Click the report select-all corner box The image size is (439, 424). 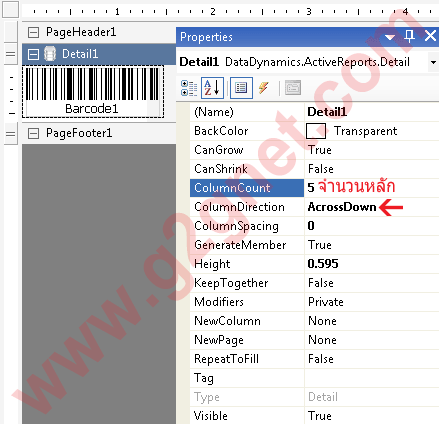pos(10,9)
